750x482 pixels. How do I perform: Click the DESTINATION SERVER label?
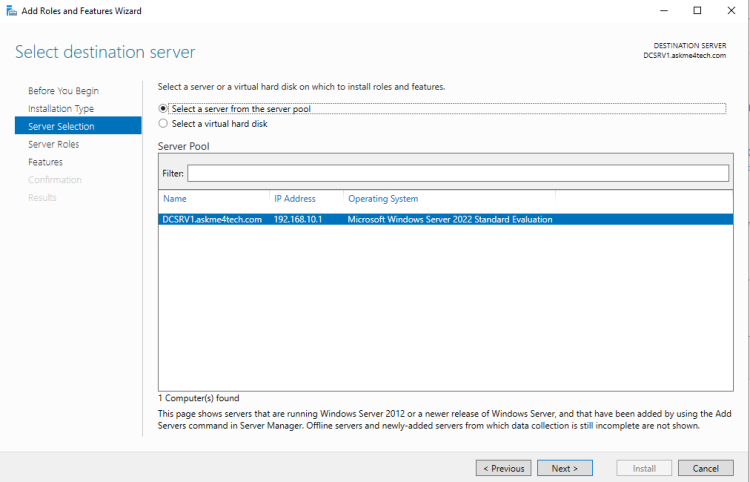point(690,45)
